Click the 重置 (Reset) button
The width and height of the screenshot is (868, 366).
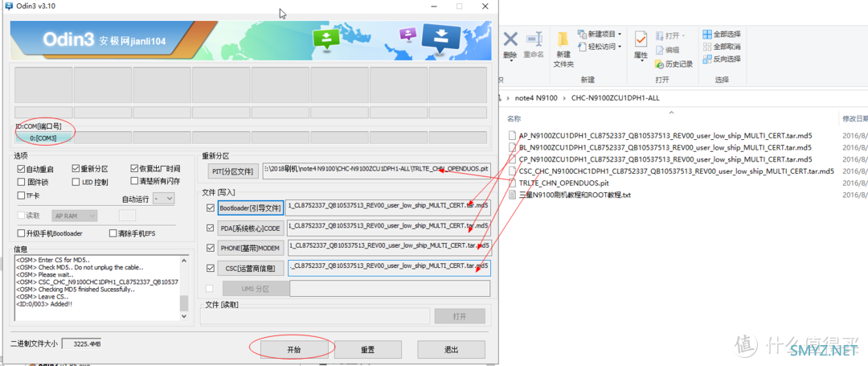[x=367, y=349]
